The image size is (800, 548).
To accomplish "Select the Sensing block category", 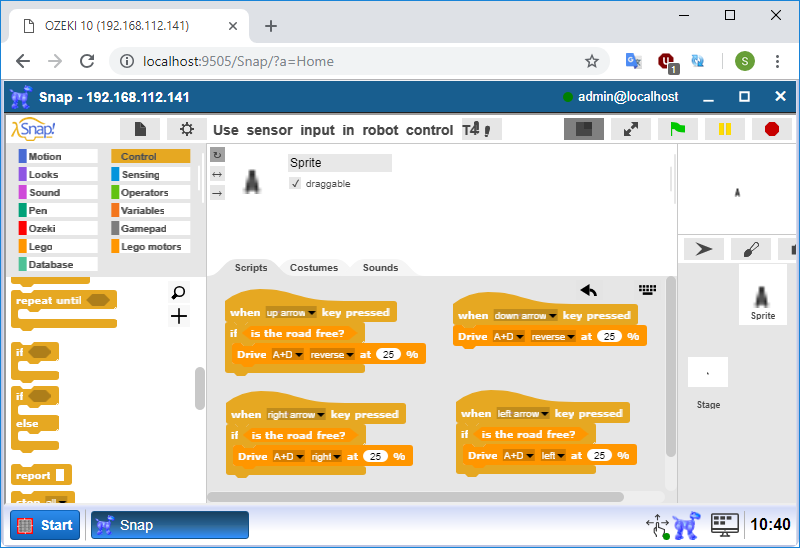I will 151,175.
